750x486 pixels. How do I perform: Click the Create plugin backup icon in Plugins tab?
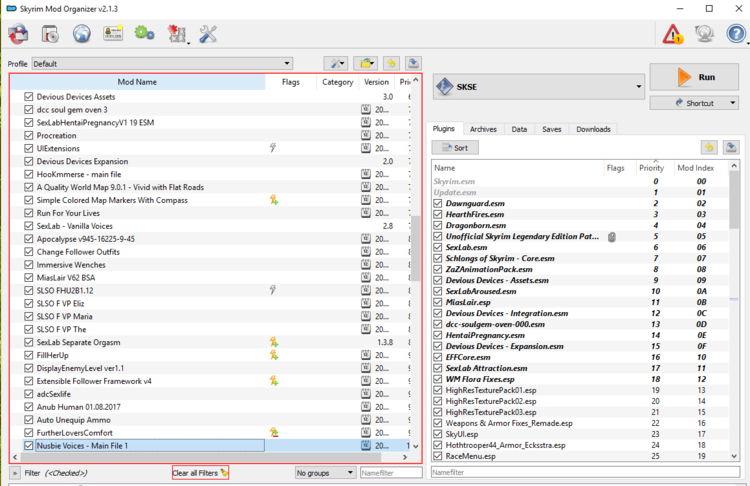tap(731, 147)
